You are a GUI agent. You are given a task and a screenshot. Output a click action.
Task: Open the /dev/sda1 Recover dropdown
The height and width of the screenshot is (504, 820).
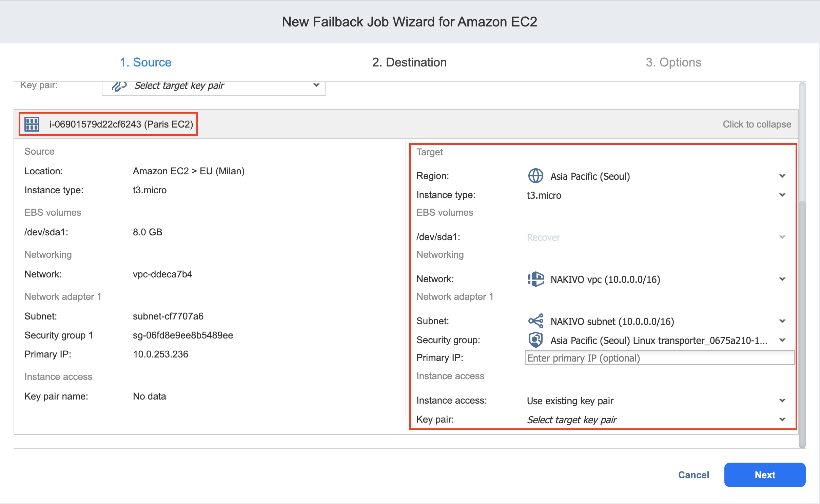pyautogui.click(x=782, y=237)
